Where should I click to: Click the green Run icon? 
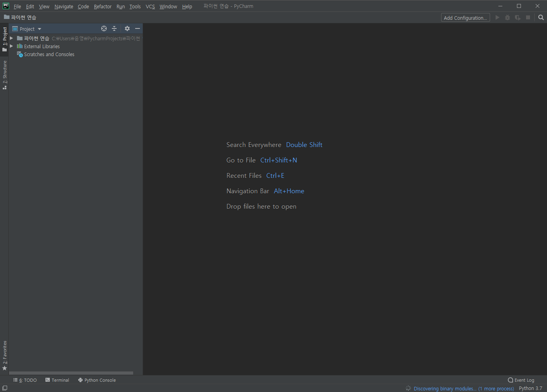[497, 17]
